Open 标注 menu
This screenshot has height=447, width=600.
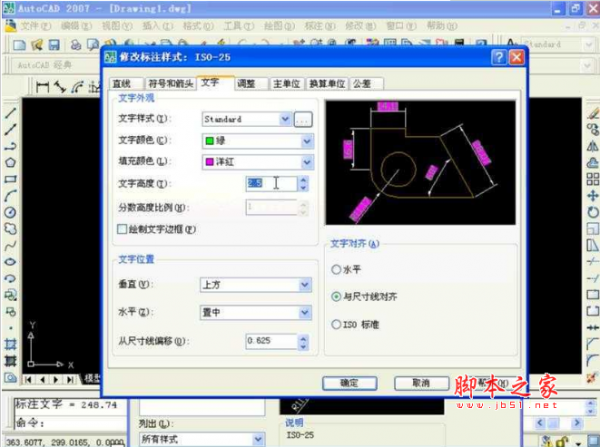[x=320, y=26]
